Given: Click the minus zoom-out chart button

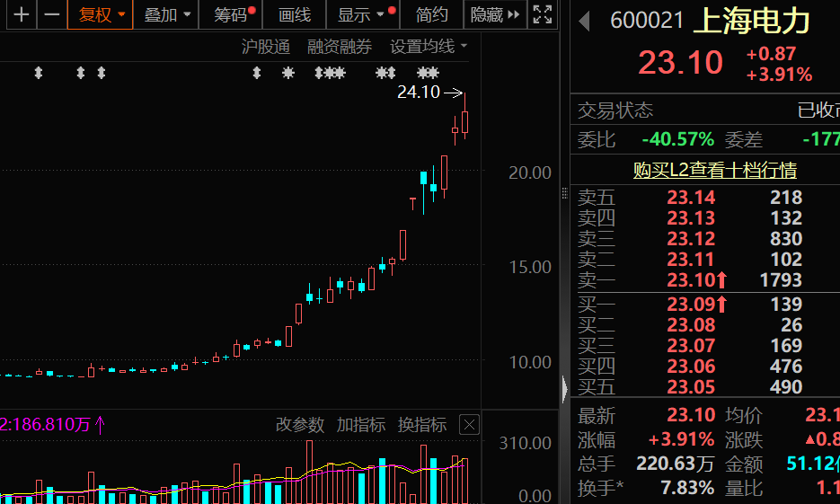Looking at the screenshot, I should (x=52, y=14).
